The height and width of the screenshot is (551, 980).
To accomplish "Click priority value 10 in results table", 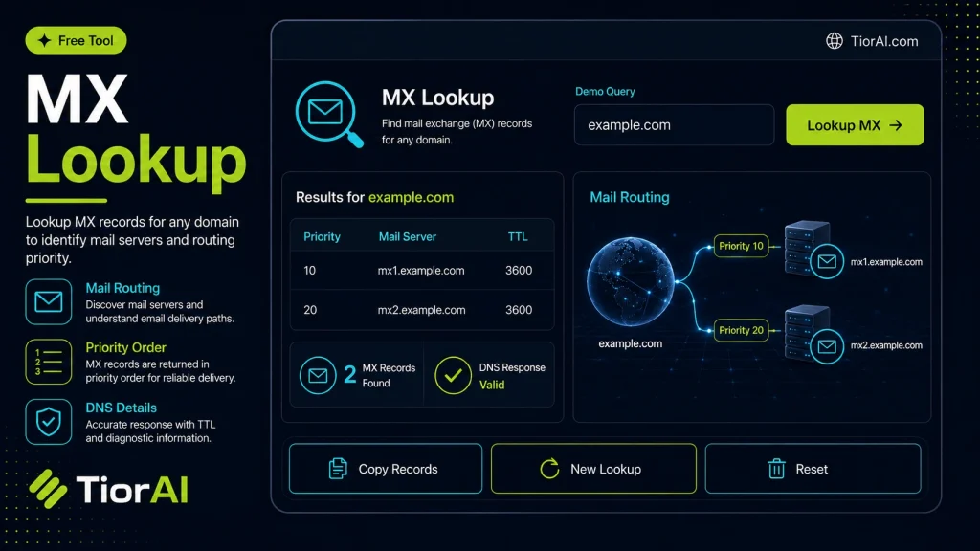I will pos(309,271).
